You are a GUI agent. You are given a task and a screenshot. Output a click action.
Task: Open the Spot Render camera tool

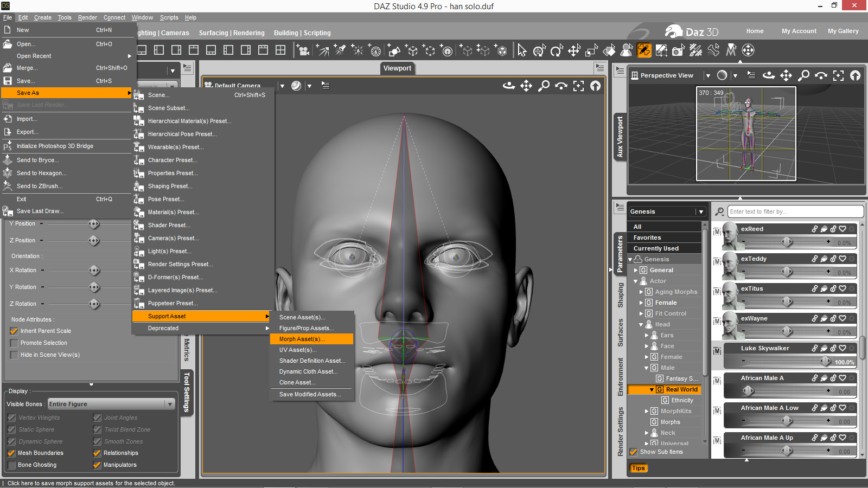(679, 50)
